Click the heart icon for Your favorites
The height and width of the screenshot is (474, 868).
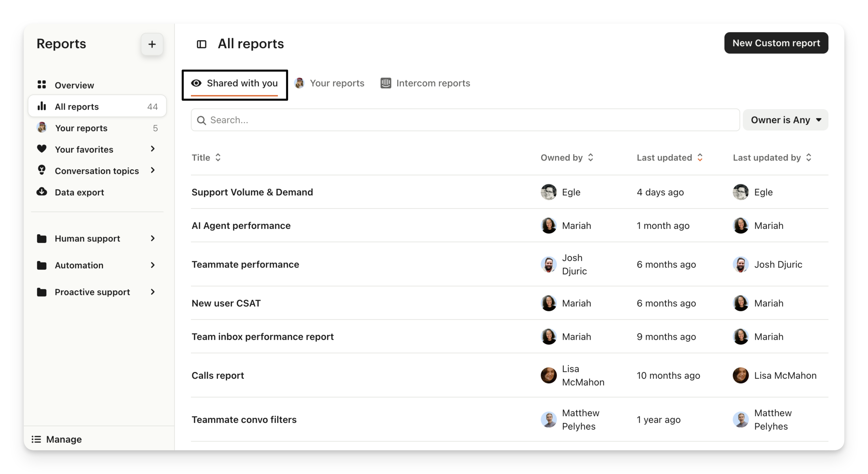click(42, 149)
